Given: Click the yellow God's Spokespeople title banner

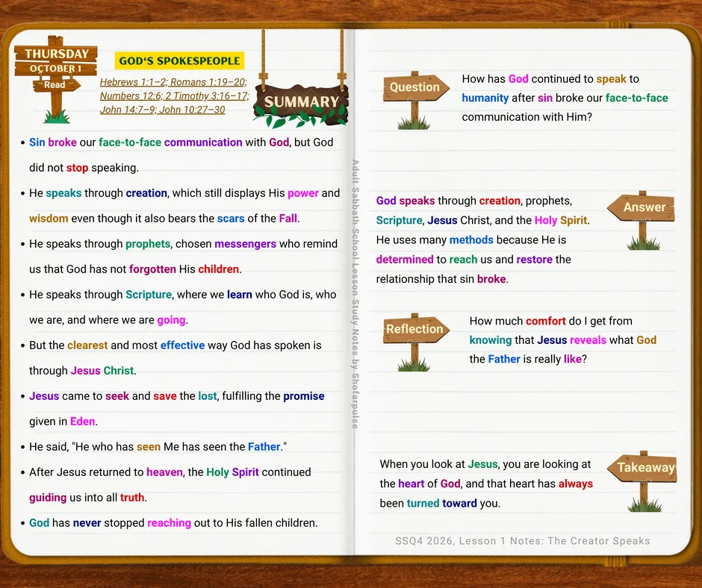Looking at the screenshot, I should 179,61.
